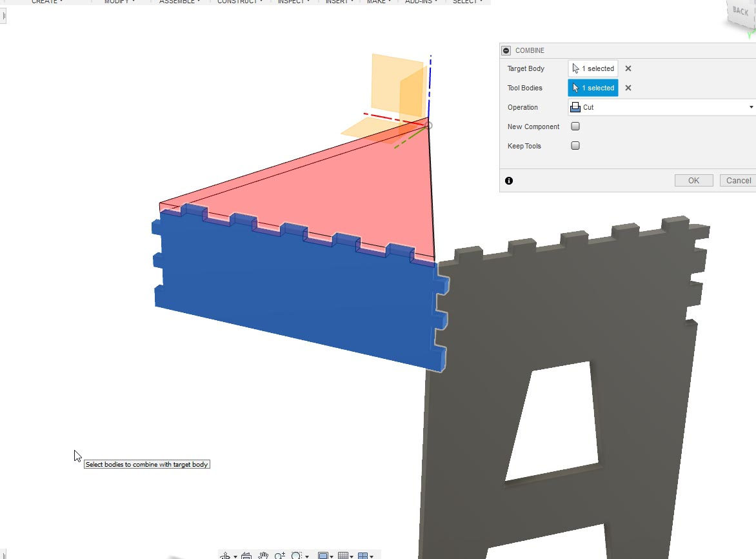Open the MODIFY menu
This screenshot has width=756, height=559.
click(x=119, y=2)
